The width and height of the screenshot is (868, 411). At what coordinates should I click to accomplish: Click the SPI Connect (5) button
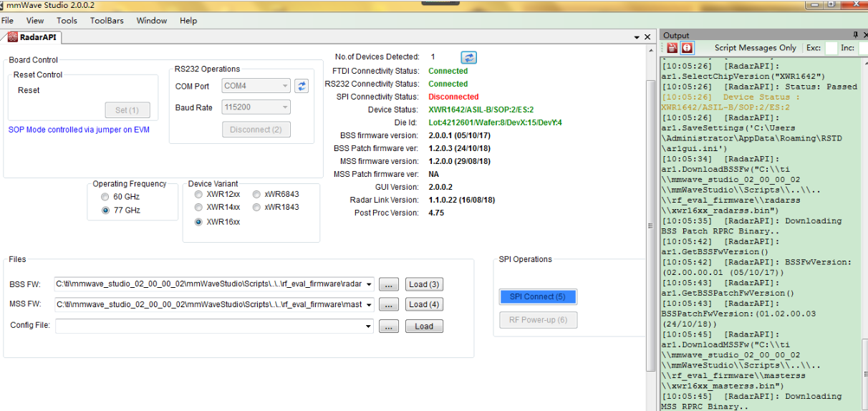pos(537,296)
